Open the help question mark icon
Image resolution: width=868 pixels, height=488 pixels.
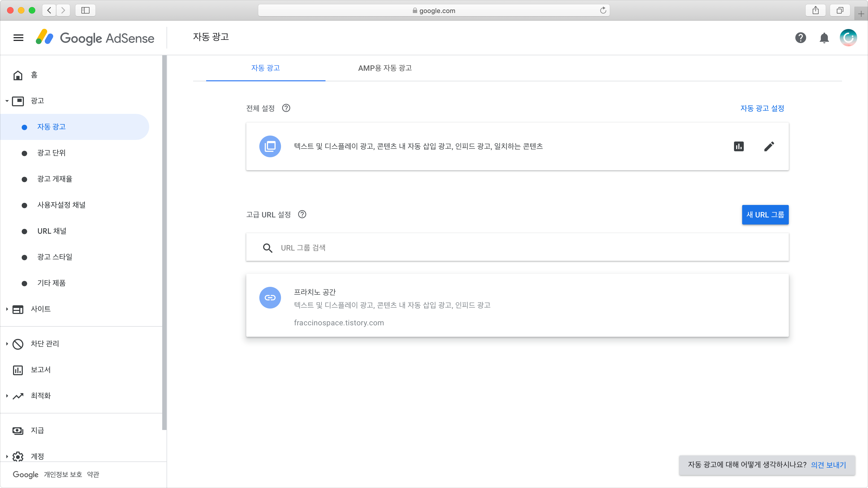[801, 38]
